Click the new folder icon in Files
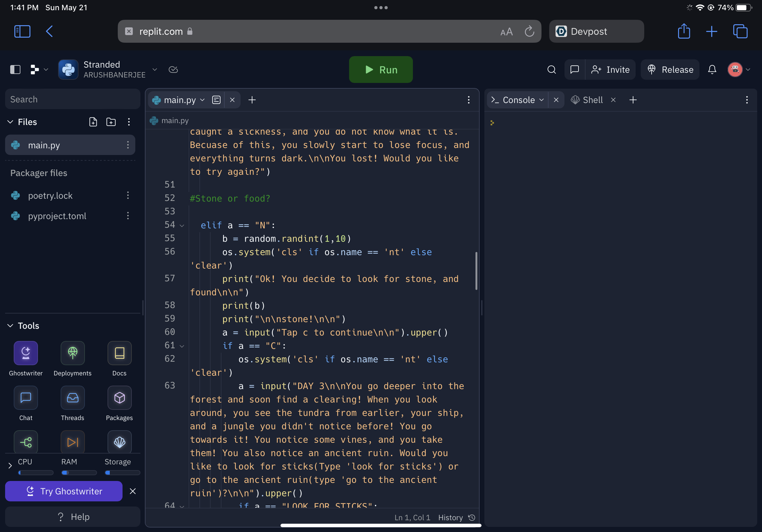Screen dimensions: 762x532 [x=111, y=122]
